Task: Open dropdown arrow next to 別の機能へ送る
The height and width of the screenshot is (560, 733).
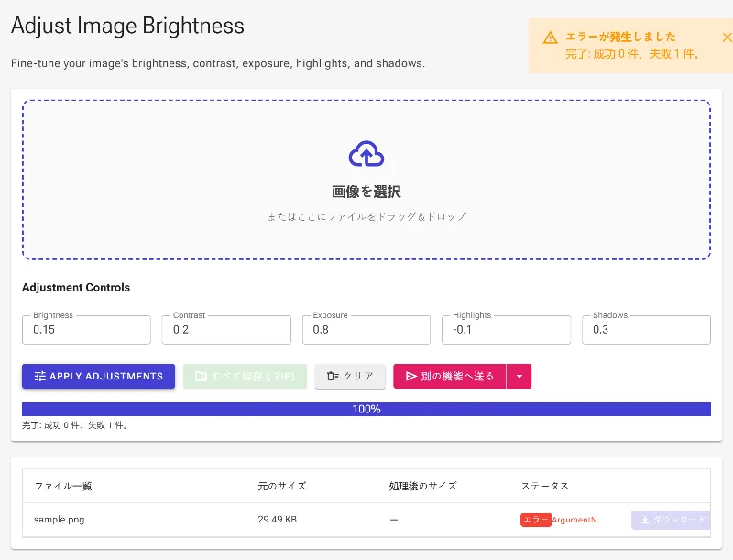Action: tap(519, 377)
